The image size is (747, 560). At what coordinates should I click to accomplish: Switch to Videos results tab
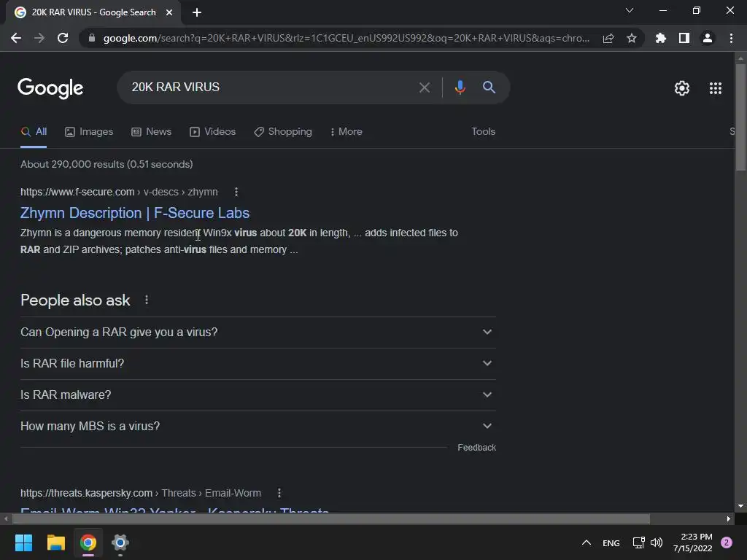(212, 132)
